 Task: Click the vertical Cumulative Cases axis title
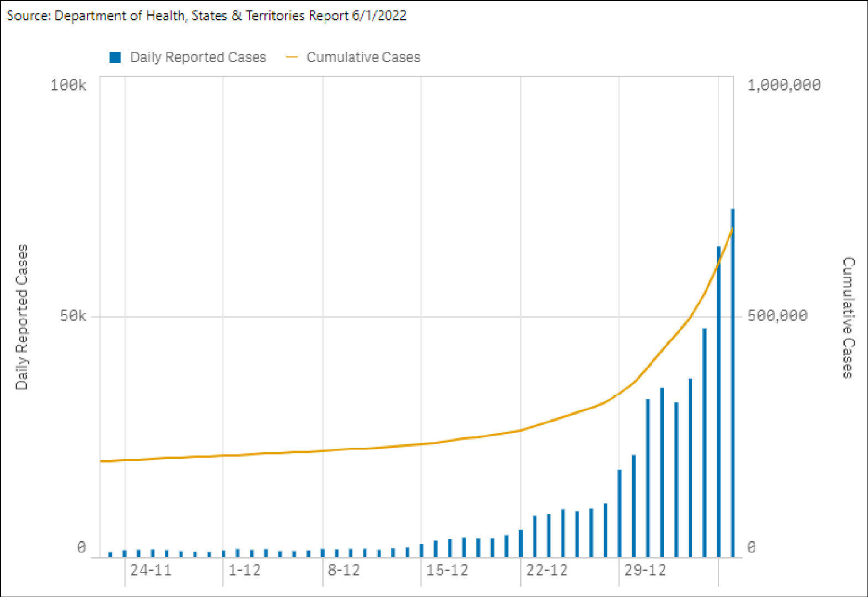(848, 317)
